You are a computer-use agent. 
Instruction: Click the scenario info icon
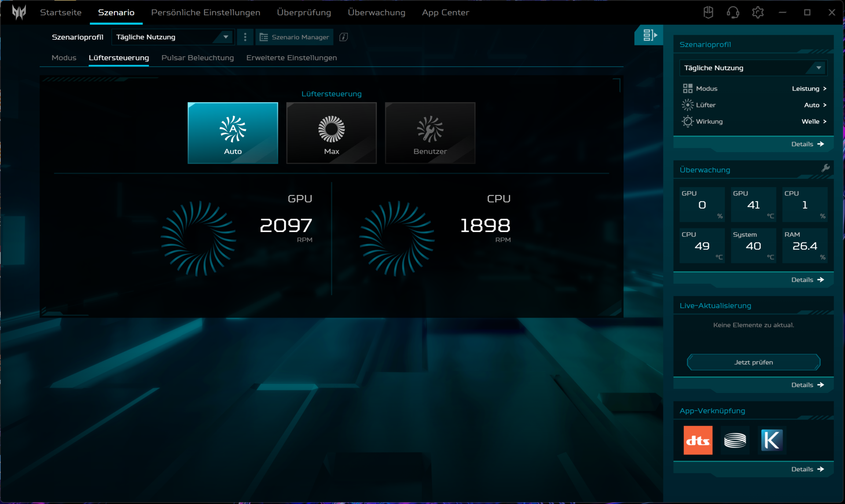(344, 37)
